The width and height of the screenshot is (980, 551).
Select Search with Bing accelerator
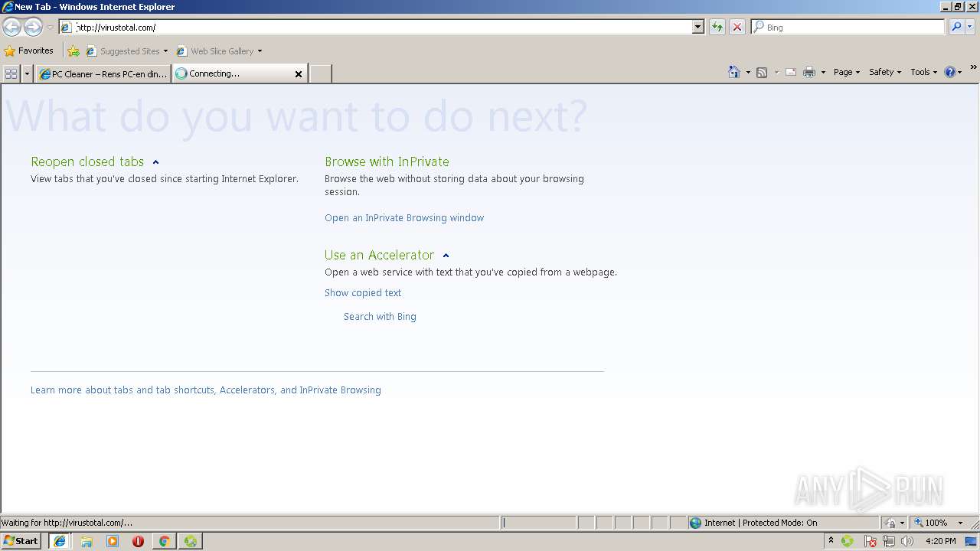380,317
